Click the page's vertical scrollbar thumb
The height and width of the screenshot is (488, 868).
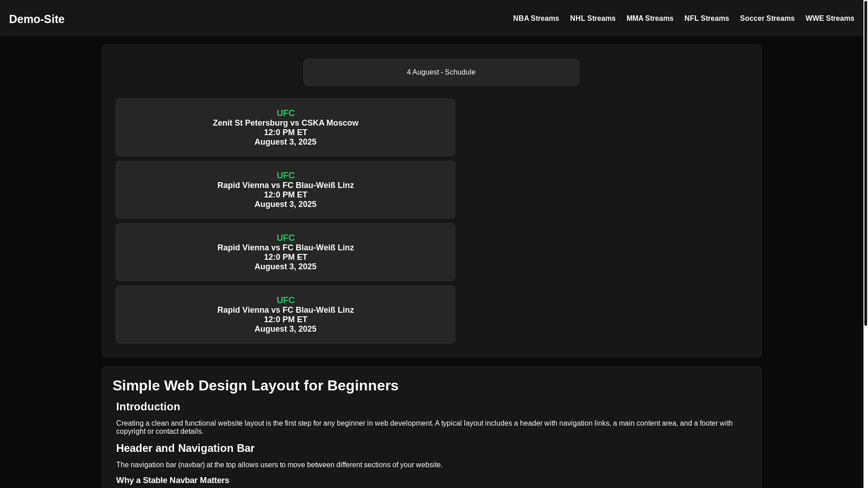coord(865,163)
